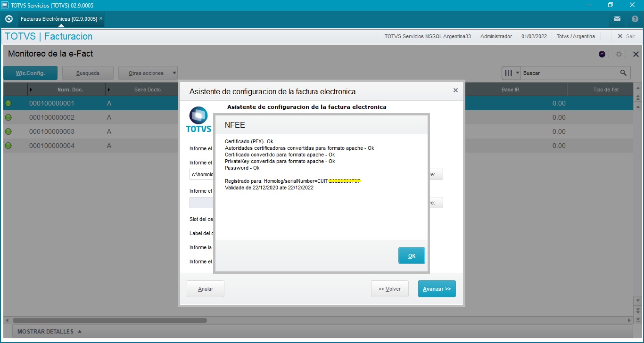Image resolution: width=644 pixels, height=343 pixels.
Task: Click green status dot for 000100000002
Action: [8, 117]
